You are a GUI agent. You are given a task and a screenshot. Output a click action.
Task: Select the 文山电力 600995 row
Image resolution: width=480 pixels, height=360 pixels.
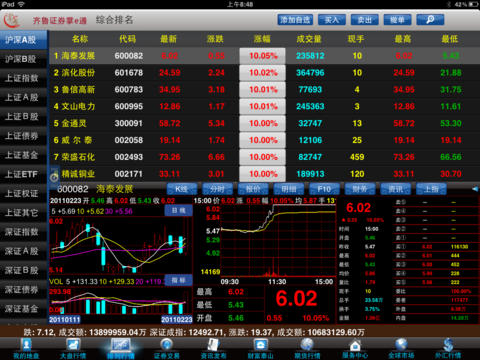[265, 106]
